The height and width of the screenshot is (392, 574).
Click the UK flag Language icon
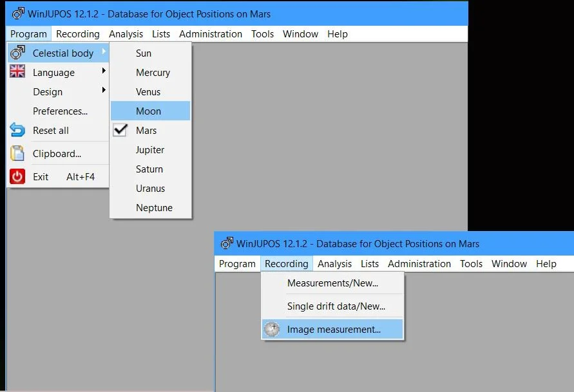(17, 71)
